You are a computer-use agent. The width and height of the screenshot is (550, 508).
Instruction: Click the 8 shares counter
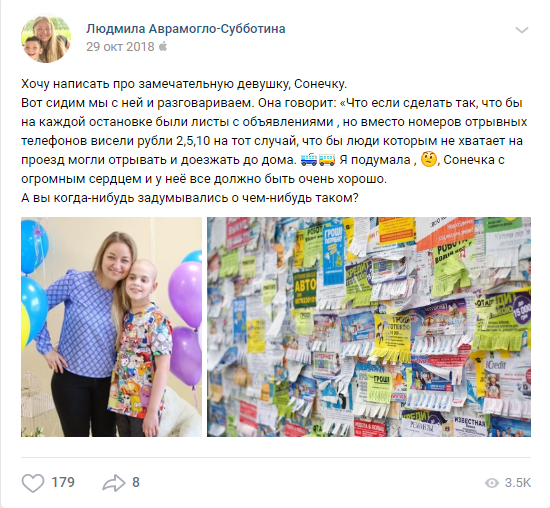136,482
